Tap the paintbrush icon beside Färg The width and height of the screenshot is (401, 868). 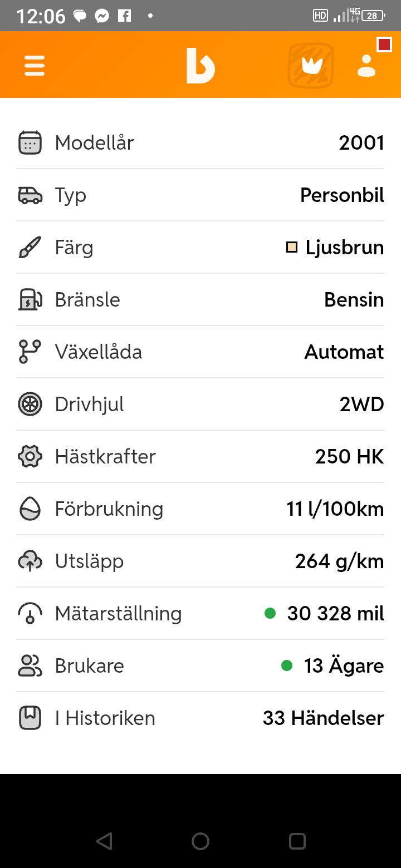pos(30,247)
